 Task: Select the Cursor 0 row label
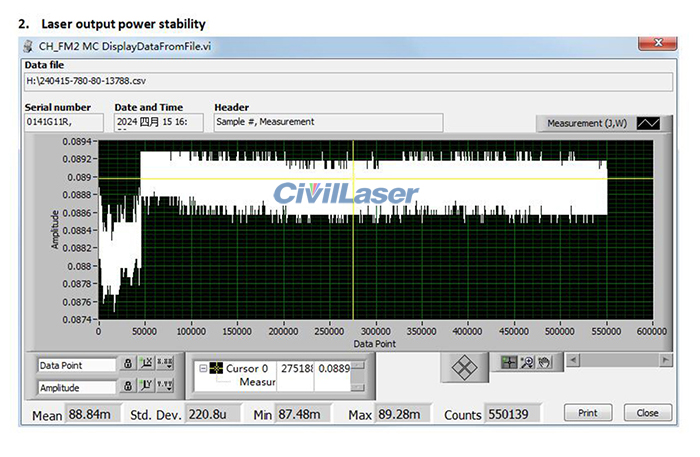(x=247, y=369)
